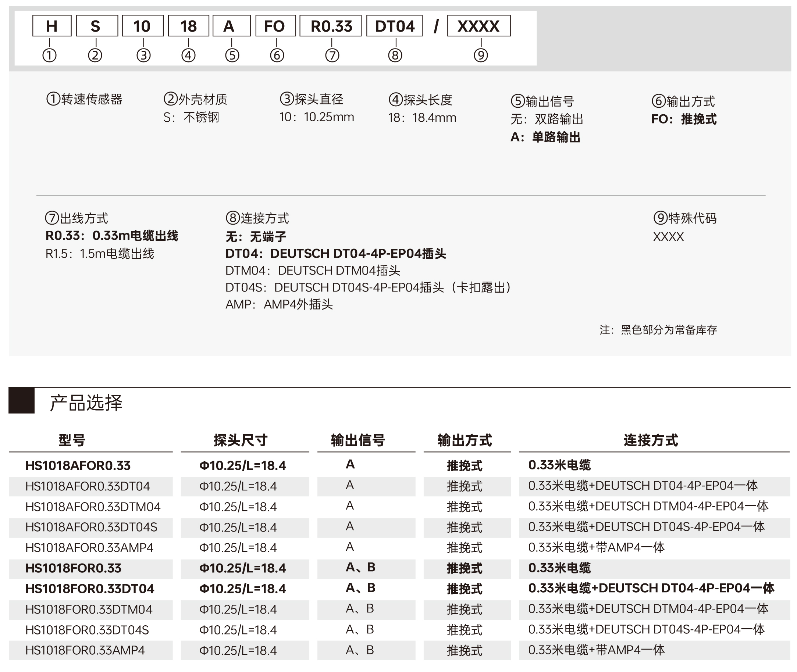Click '0.33米电缆+带AMP4一体' in HS1018AFOR0.33AMP4 row

tap(597, 547)
